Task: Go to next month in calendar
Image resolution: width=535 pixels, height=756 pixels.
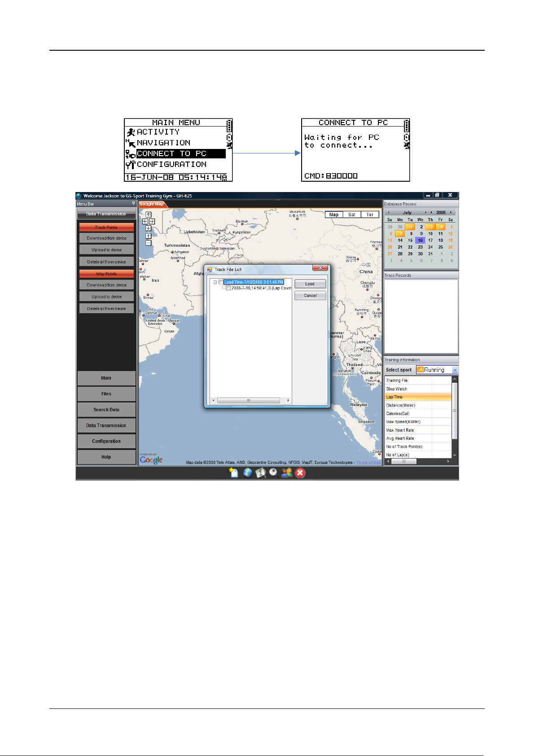Action: pyautogui.click(x=425, y=212)
